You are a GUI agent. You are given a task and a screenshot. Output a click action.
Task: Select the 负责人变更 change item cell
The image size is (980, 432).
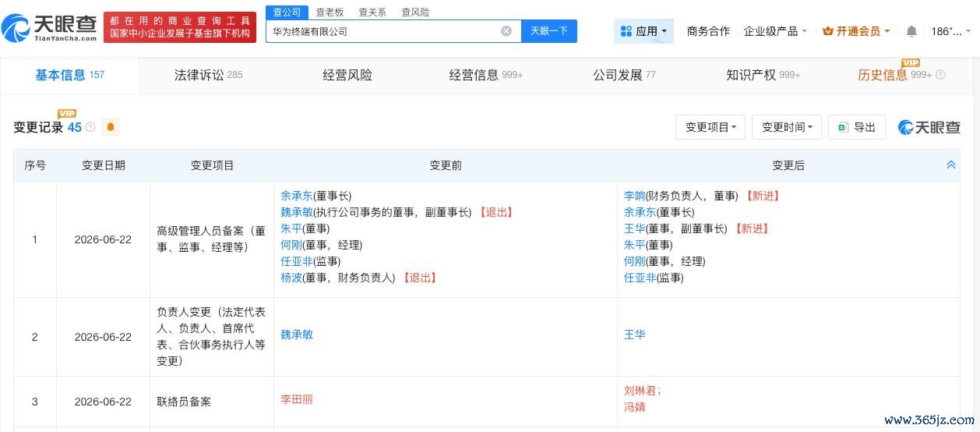212,337
